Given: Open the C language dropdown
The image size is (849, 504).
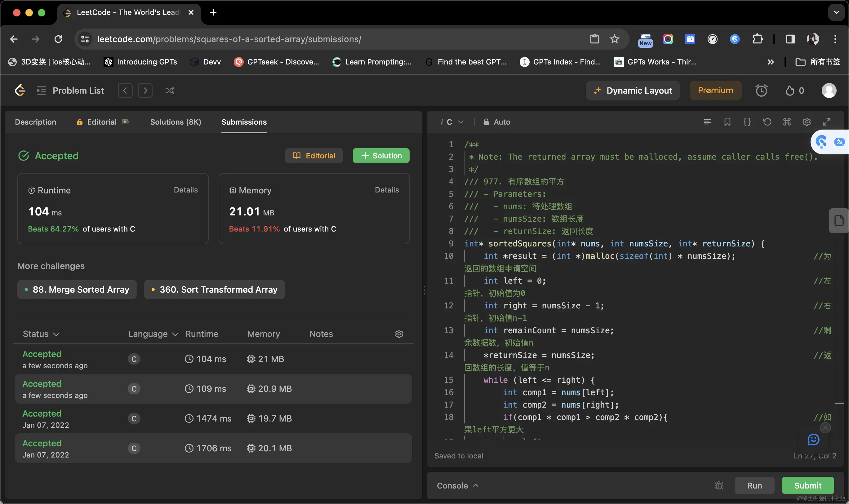Looking at the screenshot, I should [x=452, y=122].
